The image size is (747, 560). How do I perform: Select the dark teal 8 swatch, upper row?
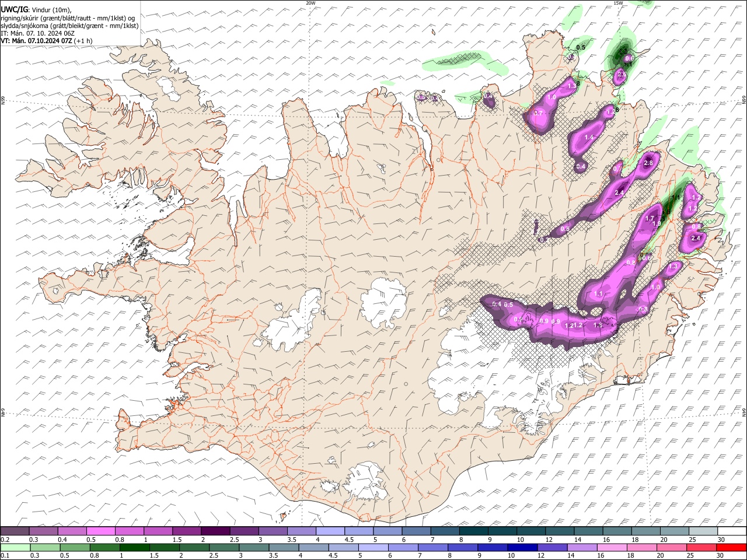(x=474, y=531)
